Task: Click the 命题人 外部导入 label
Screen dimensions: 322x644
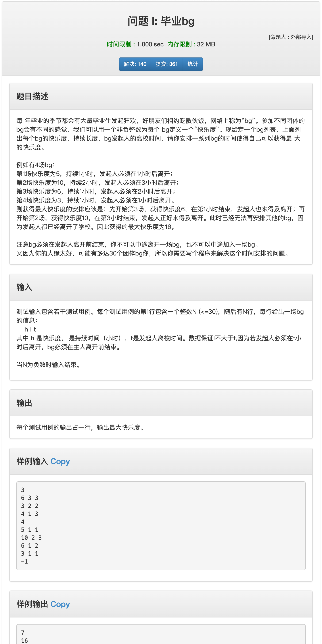Action: 291,37
